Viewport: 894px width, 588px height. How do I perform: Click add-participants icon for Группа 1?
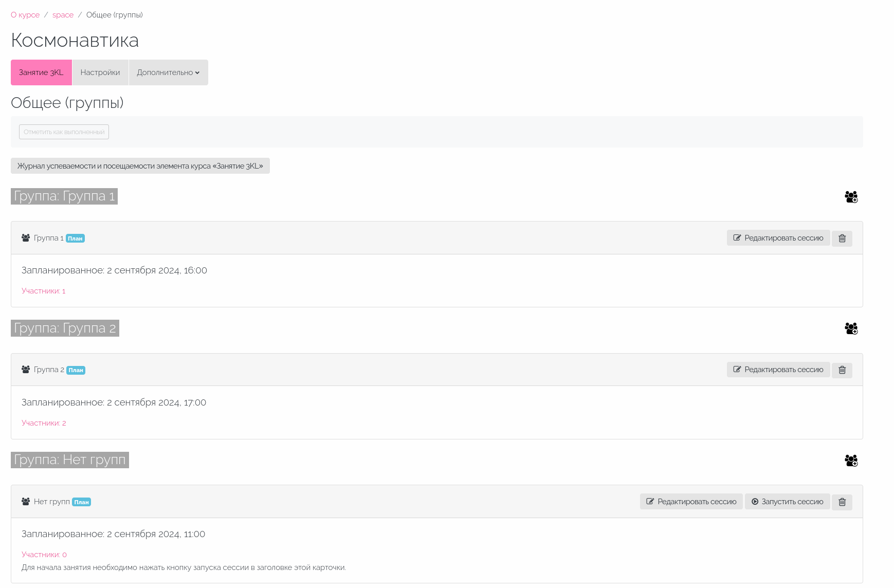[x=851, y=197]
